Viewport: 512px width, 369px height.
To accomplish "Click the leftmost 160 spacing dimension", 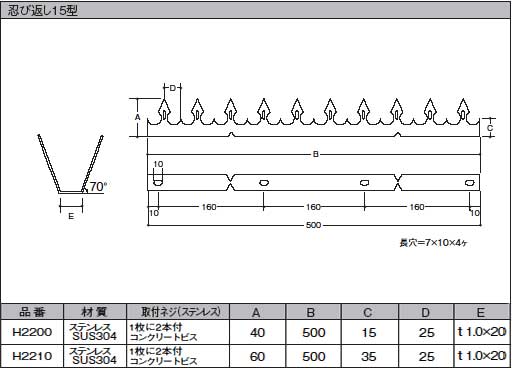I will point(209,207).
